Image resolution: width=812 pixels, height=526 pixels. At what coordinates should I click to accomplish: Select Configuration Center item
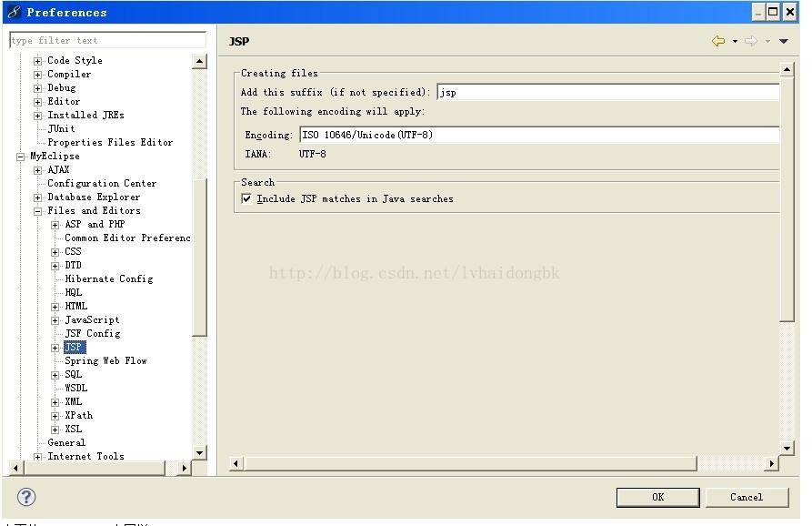(x=102, y=183)
